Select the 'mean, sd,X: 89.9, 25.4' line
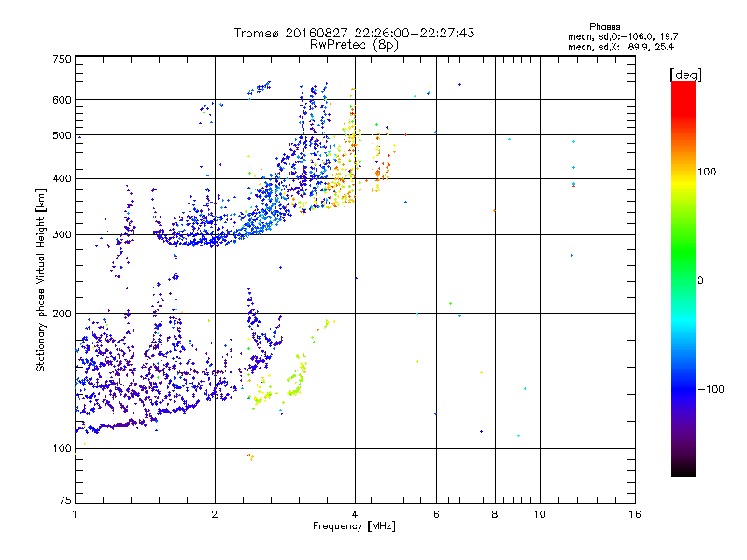Viewport: 747px width, 560px height. pyautogui.click(x=621, y=48)
